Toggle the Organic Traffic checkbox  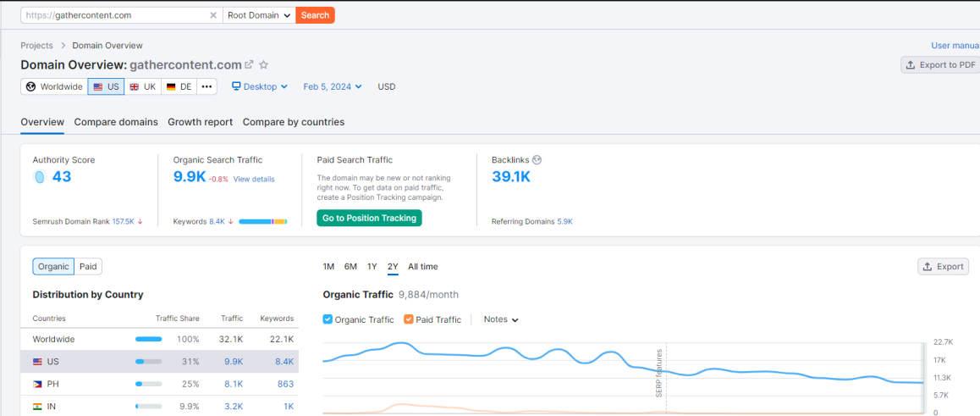[x=328, y=319]
